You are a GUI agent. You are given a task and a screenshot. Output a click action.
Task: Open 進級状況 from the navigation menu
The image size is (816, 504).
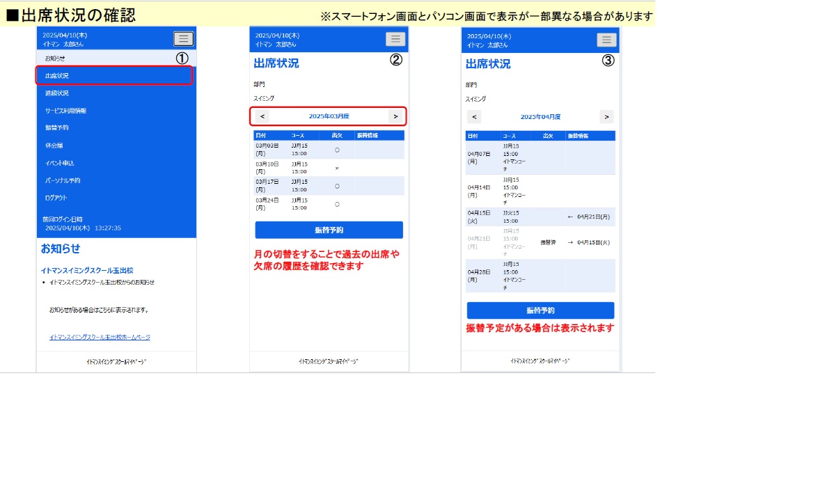point(57,93)
